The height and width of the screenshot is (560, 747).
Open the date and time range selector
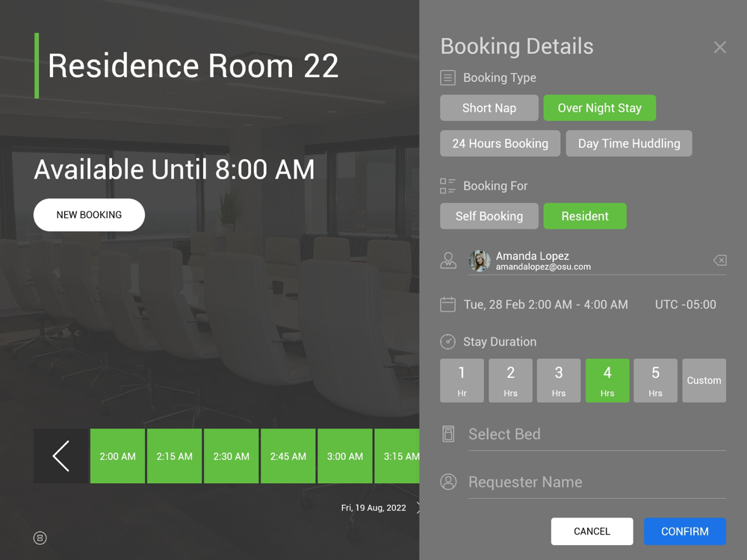pyautogui.click(x=545, y=305)
